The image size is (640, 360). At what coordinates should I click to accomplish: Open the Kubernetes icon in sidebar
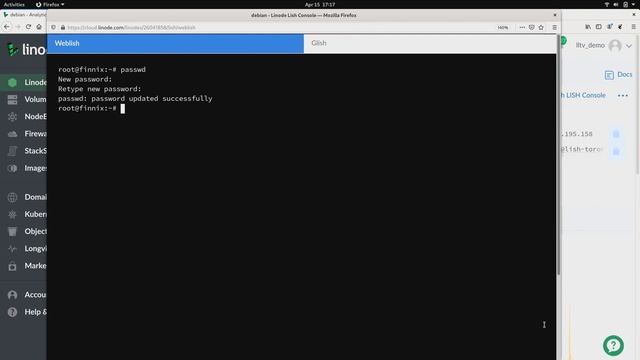click(x=12, y=214)
